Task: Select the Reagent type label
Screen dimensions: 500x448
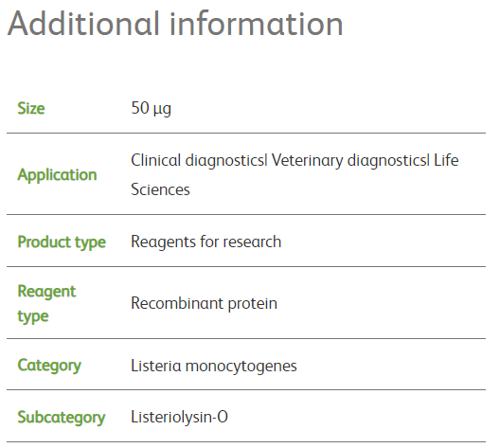Action: (46, 303)
